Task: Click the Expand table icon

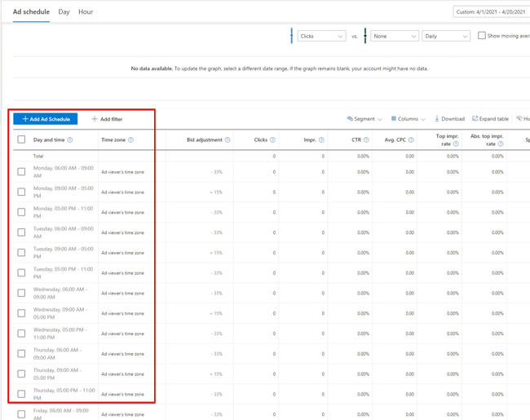Action: tap(475, 119)
